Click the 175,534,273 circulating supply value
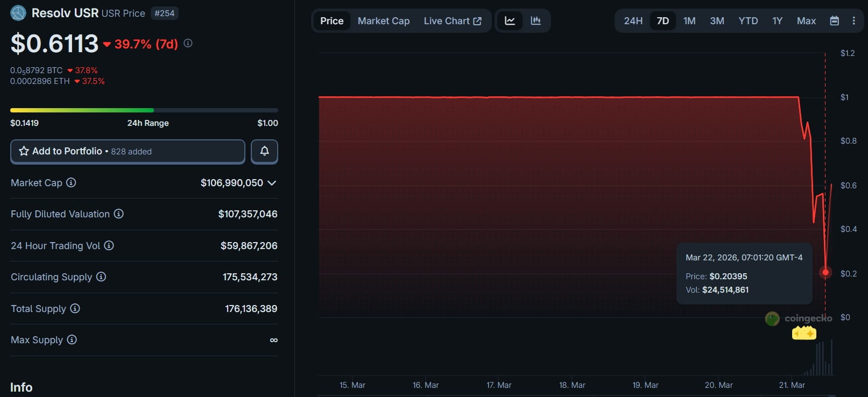 point(250,277)
